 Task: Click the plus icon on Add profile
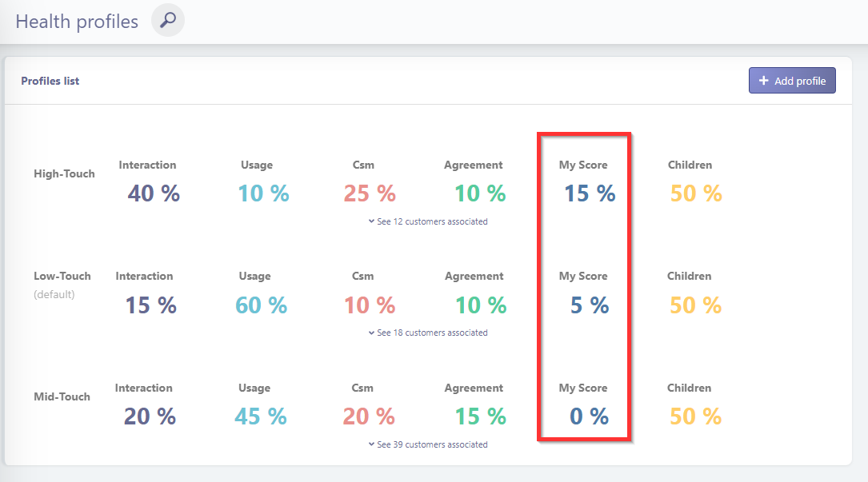763,81
